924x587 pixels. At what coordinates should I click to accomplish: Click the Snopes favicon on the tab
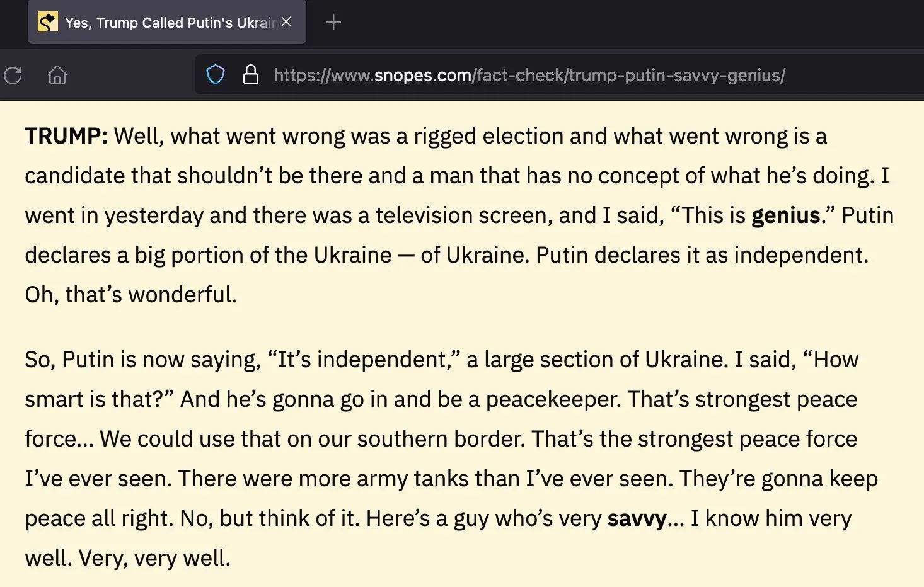coord(48,23)
